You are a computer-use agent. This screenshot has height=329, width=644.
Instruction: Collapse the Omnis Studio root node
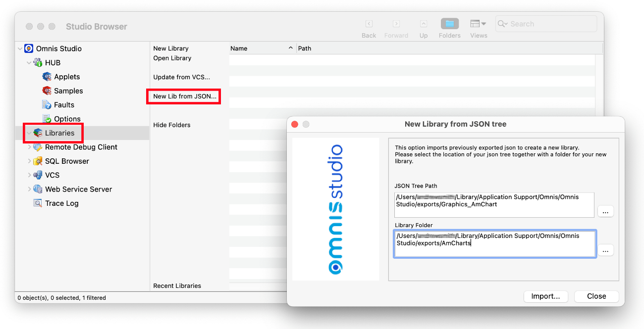(x=20, y=48)
